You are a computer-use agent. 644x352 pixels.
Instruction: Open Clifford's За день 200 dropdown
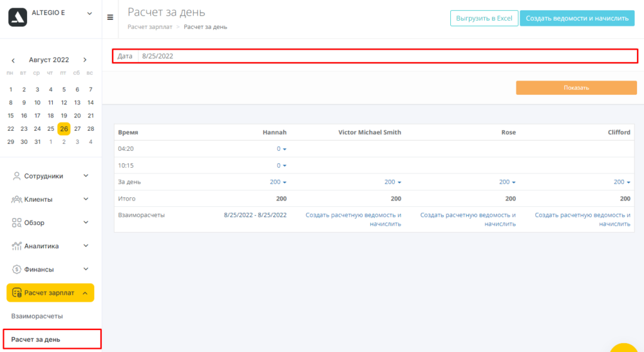coord(622,182)
